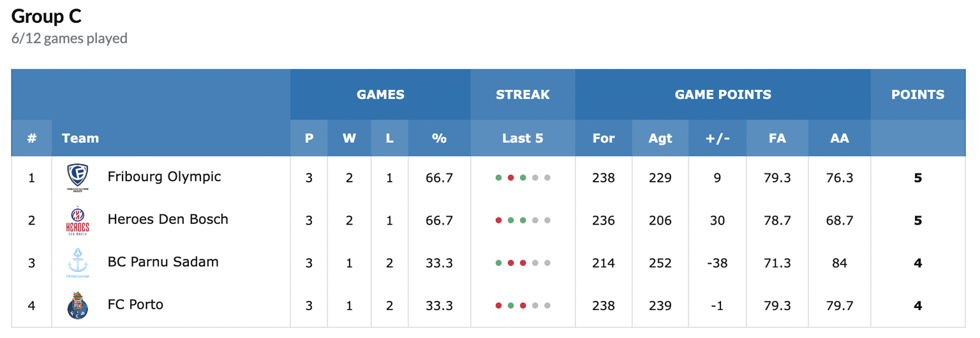The width and height of the screenshot is (980, 338).
Task: Click FC Porto's green streak dot
Action: point(510,305)
